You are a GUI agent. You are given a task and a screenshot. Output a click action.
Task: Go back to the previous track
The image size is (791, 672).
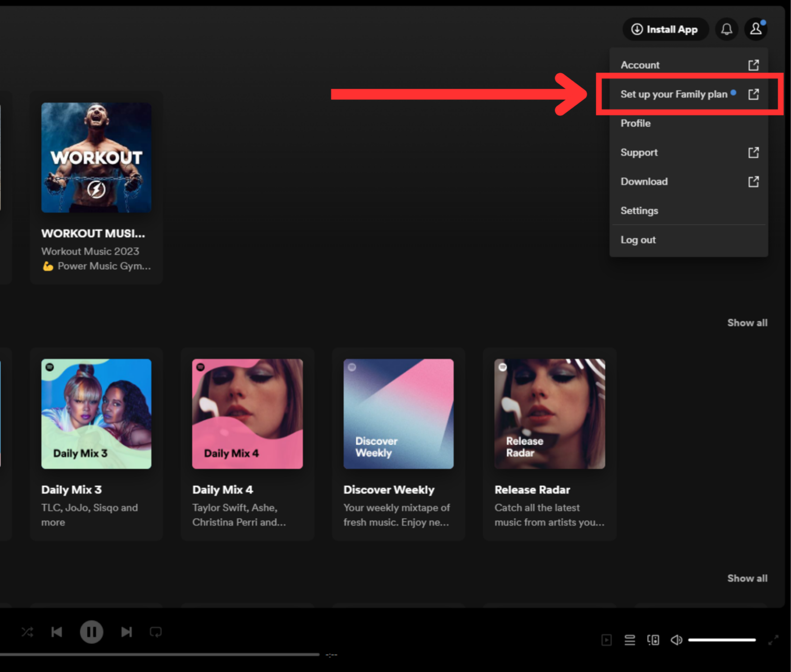tap(57, 631)
